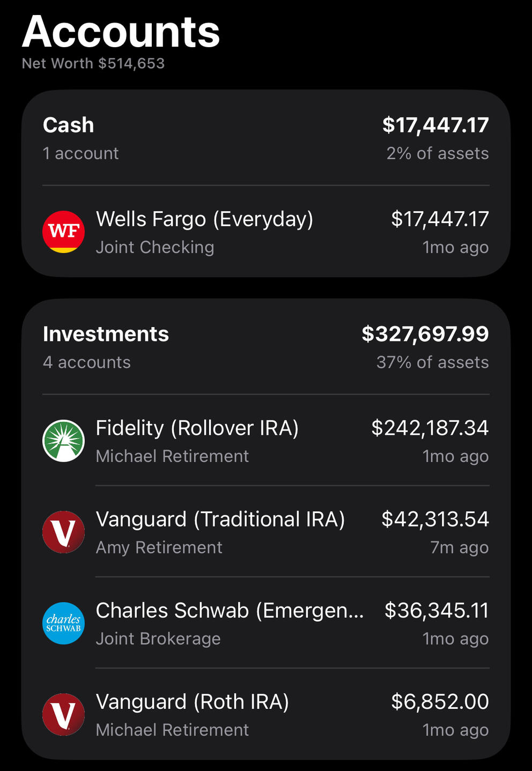Image resolution: width=532 pixels, height=771 pixels.
Task: Select the Vanguard (Traditional IRA) account title
Action: tap(220, 519)
